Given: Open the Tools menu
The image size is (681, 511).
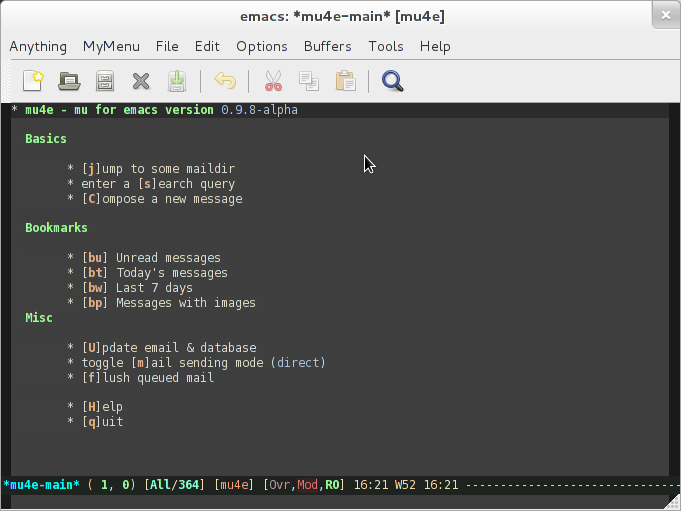Looking at the screenshot, I should pyautogui.click(x=385, y=46).
